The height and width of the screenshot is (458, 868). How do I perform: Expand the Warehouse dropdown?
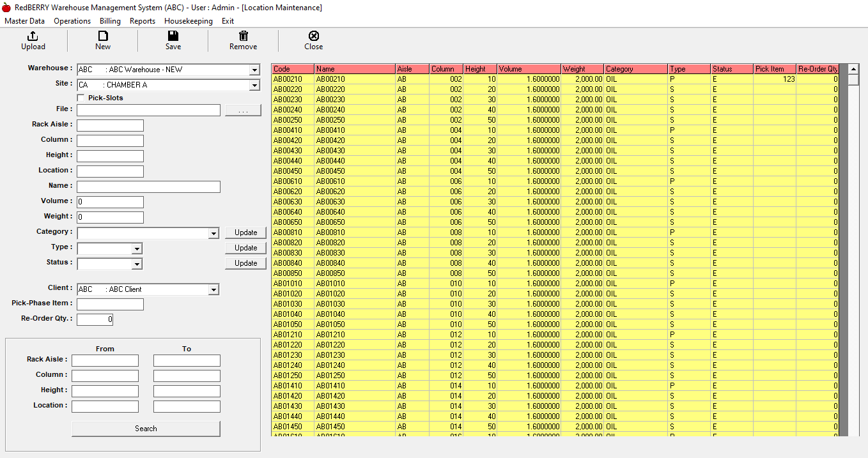pyautogui.click(x=254, y=70)
